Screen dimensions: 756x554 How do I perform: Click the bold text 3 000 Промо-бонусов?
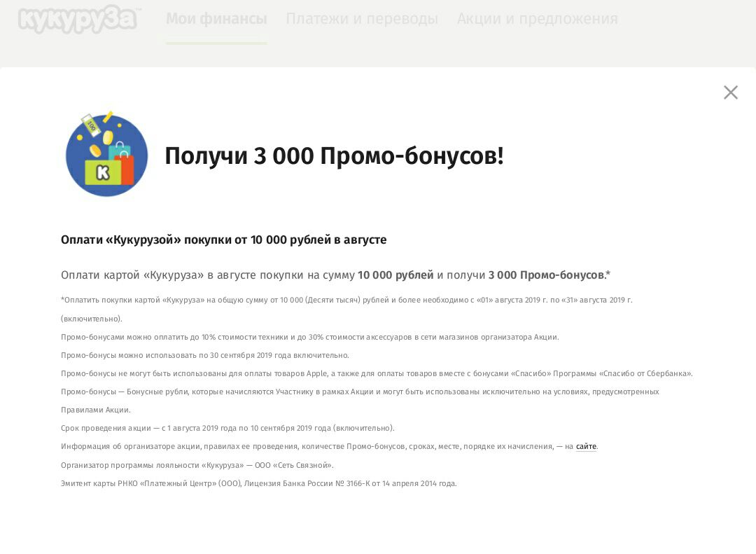tap(546, 275)
